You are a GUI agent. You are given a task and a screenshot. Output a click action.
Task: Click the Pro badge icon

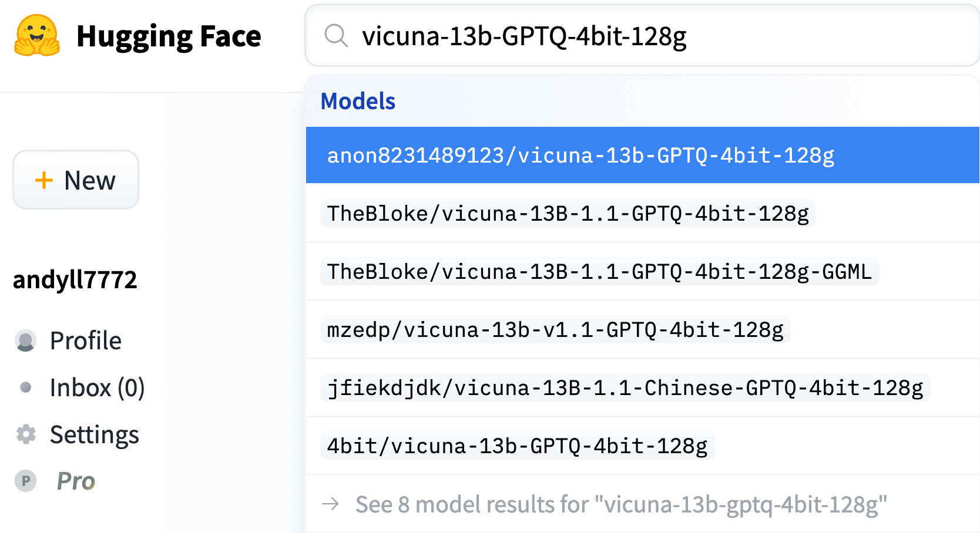click(x=25, y=481)
